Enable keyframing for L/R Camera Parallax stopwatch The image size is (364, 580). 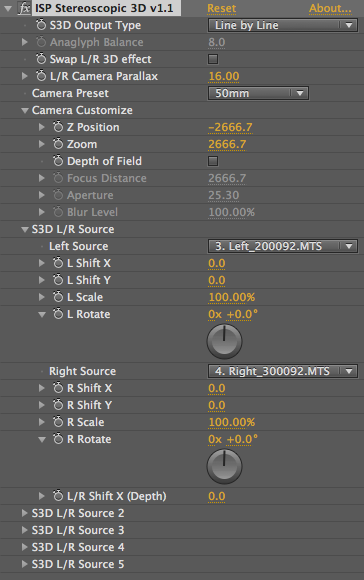(41, 76)
